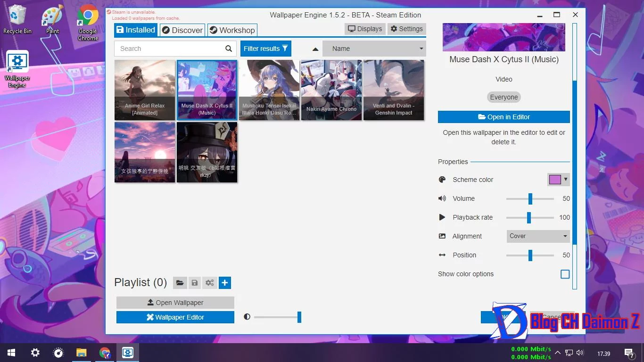The image size is (644, 362).
Task: Click Wallpaper Engine taskbar icon
Action: pyautogui.click(x=128, y=353)
